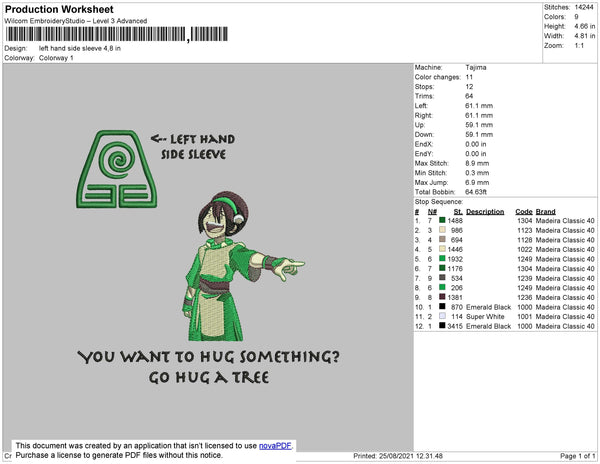Click the Width value 4.81 in
600x464 pixels.
click(x=585, y=36)
